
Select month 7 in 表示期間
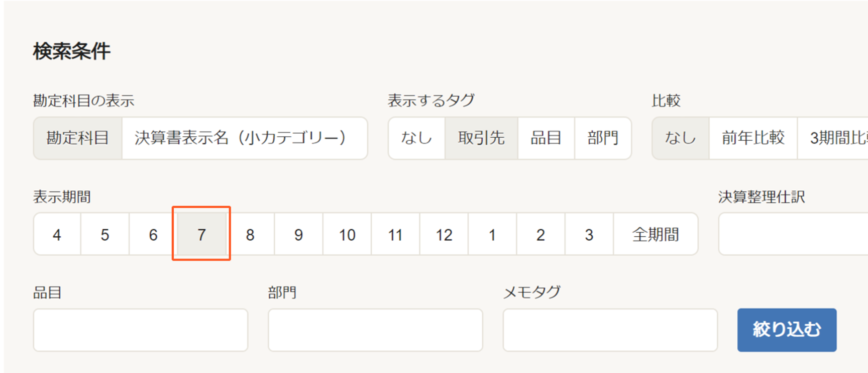click(201, 234)
